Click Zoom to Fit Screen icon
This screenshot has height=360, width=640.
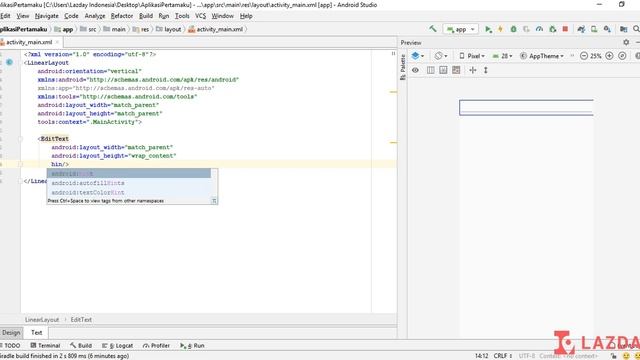[622, 56]
